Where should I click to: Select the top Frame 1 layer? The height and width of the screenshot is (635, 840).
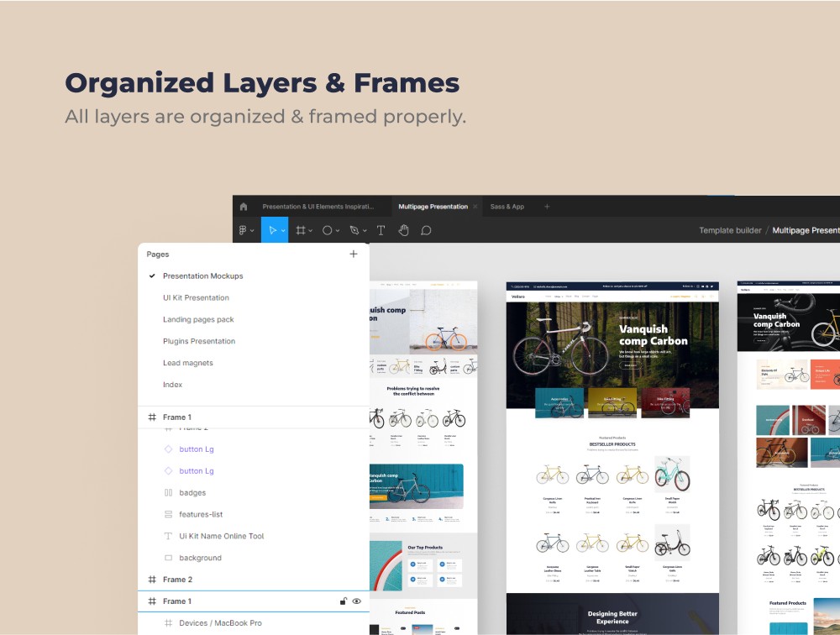pos(254,417)
